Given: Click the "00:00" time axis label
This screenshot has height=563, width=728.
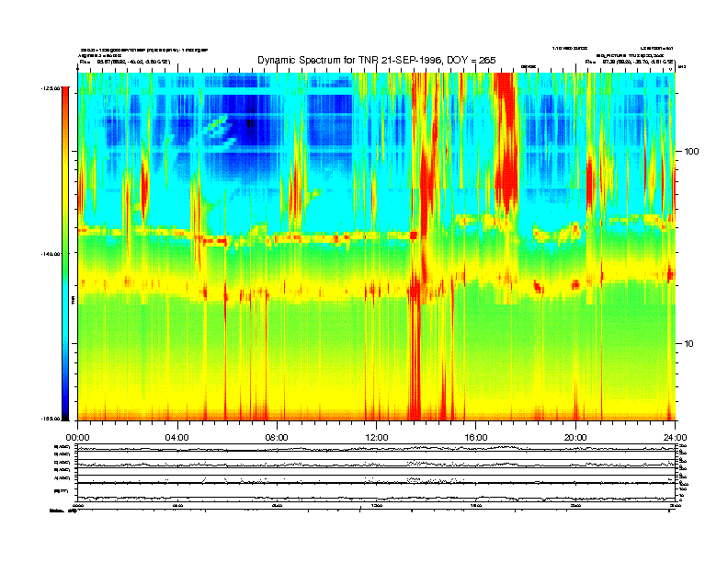Looking at the screenshot, I should pos(77,438).
